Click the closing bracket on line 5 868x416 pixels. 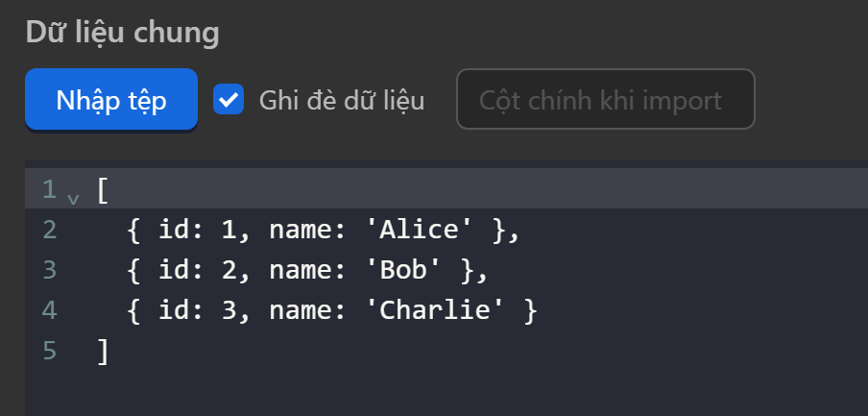[x=103, y=352]
